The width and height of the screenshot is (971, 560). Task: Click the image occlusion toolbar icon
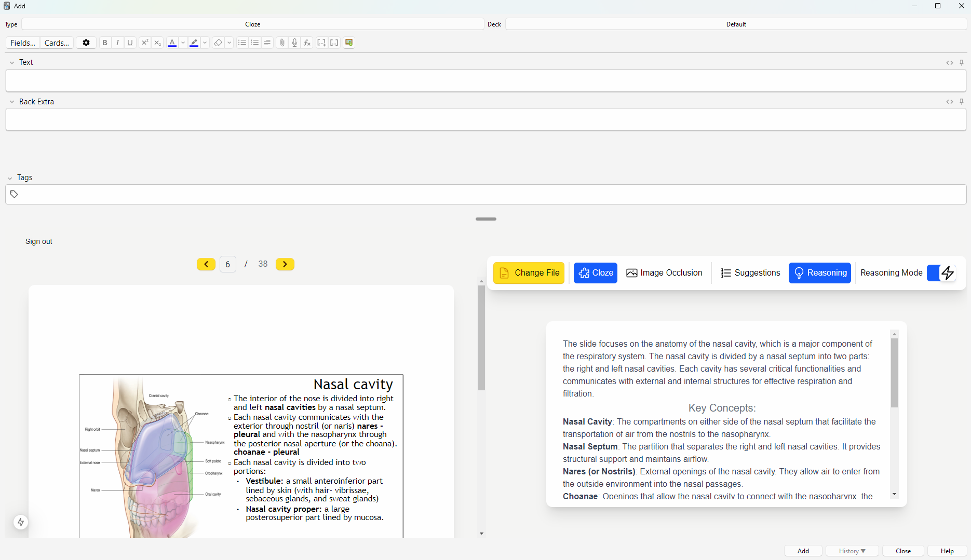point(349,43)
